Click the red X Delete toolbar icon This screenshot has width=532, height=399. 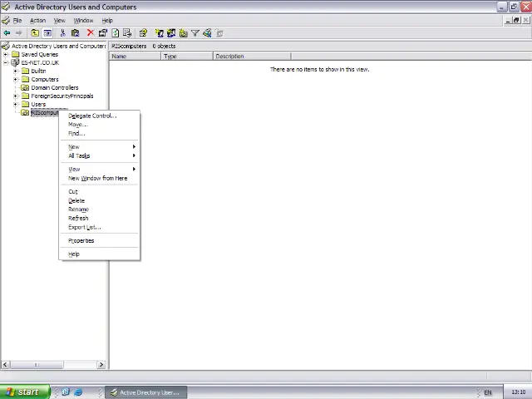90,33
